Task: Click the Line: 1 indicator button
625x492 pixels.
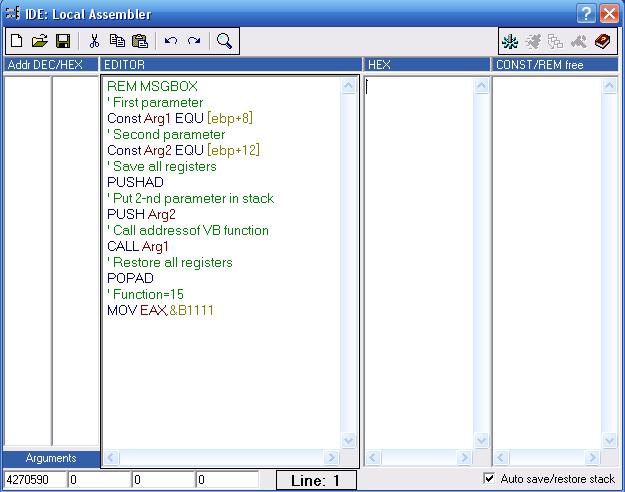Action: (x=316, y=480)
